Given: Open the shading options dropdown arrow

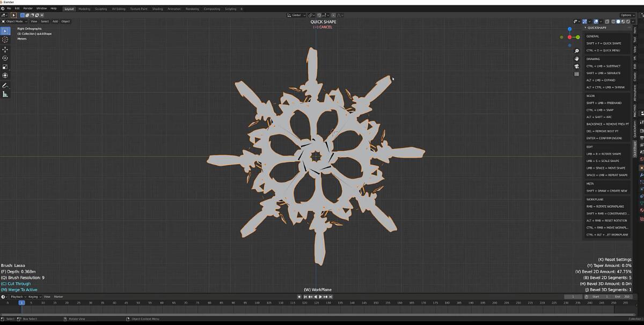Looking at the screenshot, I should click(x=633, y=21).
